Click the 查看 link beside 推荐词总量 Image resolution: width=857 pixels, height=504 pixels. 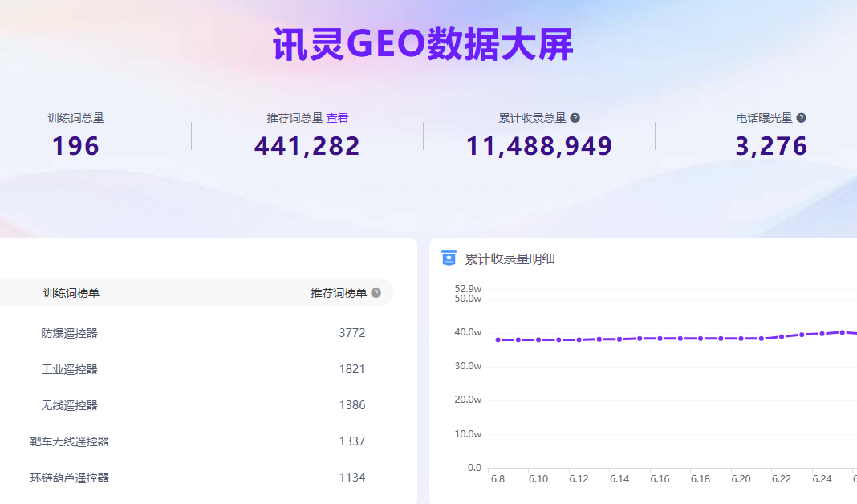point(337,118)
